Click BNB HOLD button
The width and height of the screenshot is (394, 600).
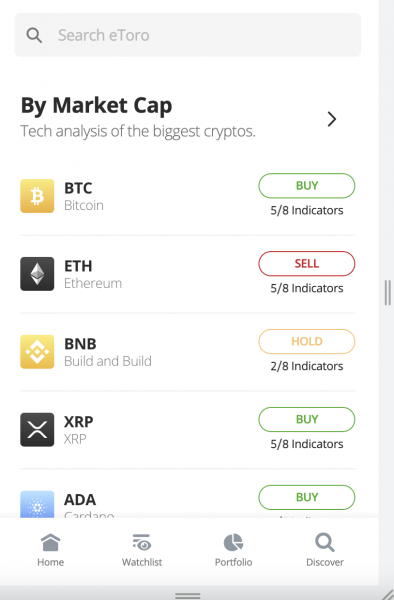coord(307,341)
